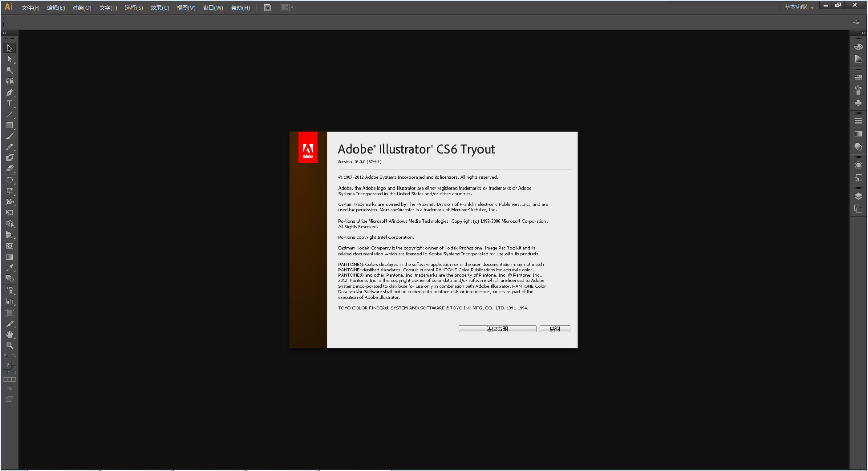Select the Artboard tool
This screenshot has height=471, width=868.
click(10, 313)
